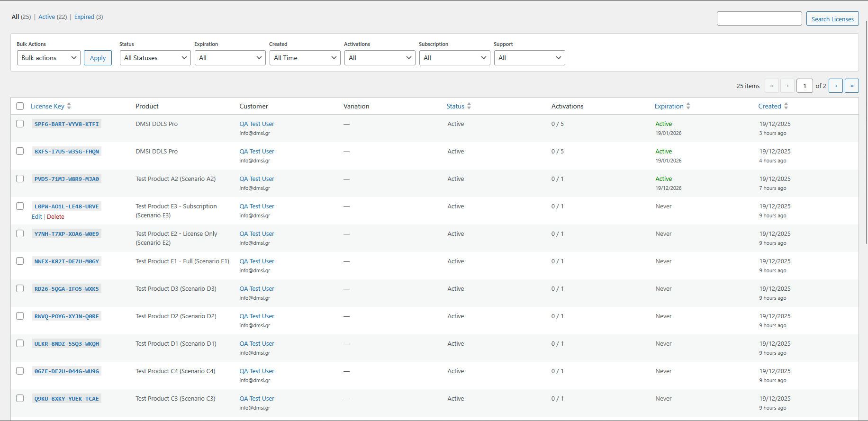Toggle select-all licenses checkbox
Screen dimensions: 868x421
(x=20, y=106)
